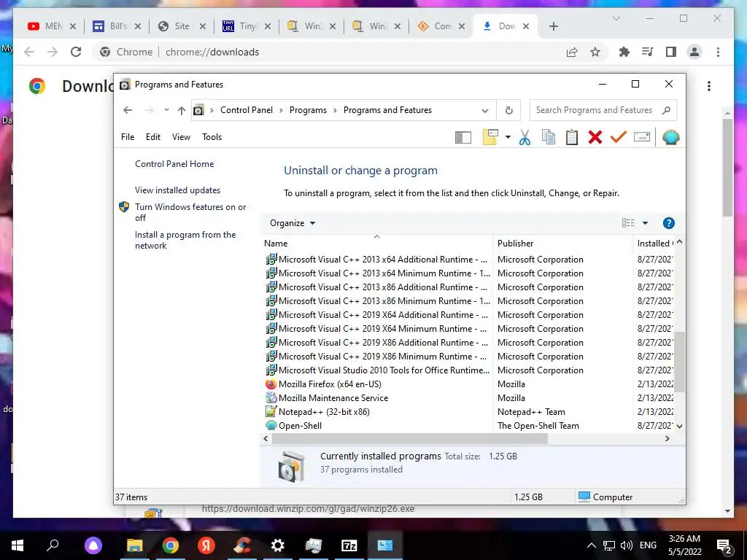
Task: Click the vertical scrollbar of program list
Action: (680, 362)
